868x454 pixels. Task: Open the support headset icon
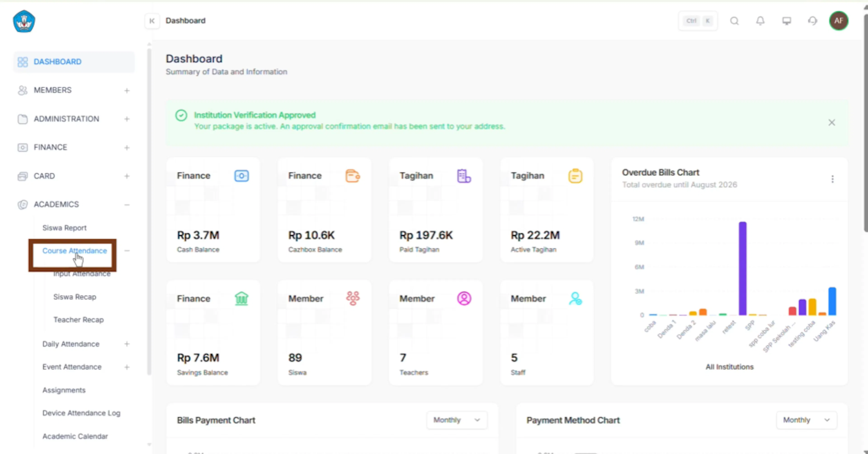(x=812, y=21)
